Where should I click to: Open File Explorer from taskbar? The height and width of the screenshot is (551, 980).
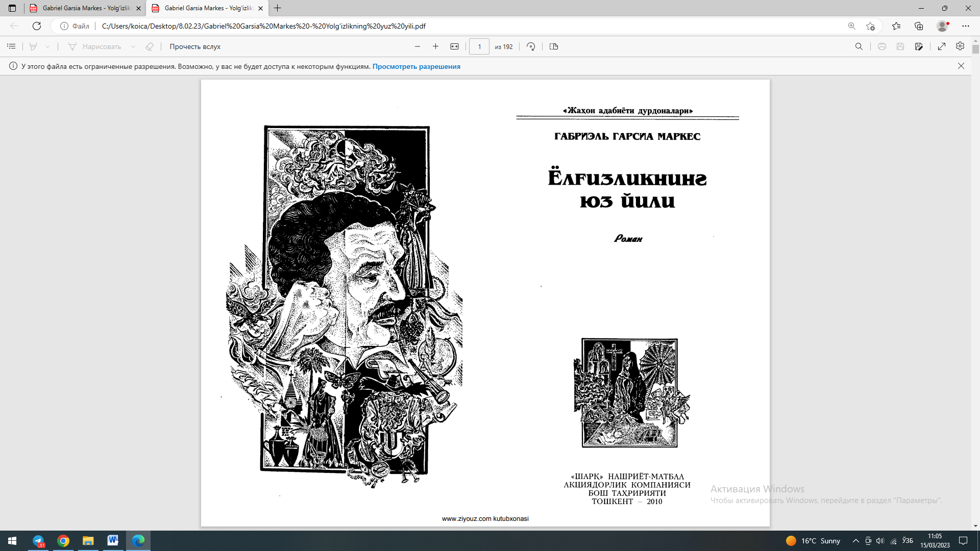point(88,541)
